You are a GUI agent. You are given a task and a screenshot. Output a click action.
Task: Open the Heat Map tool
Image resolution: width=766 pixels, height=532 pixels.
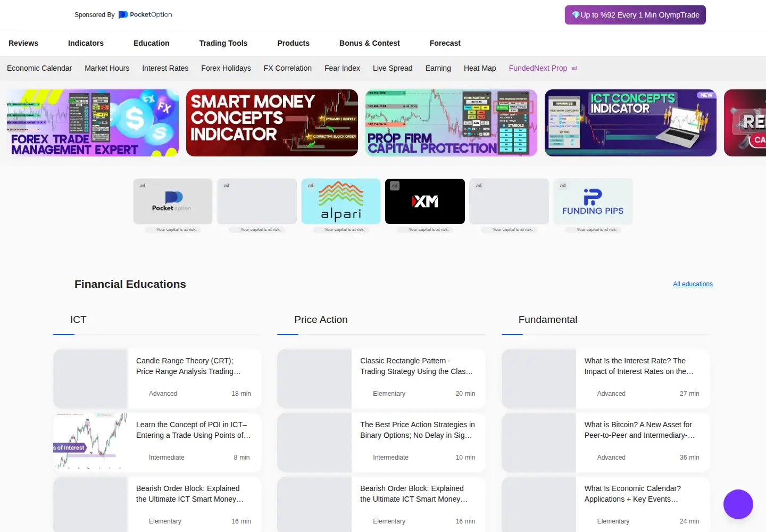click(480, 68)
